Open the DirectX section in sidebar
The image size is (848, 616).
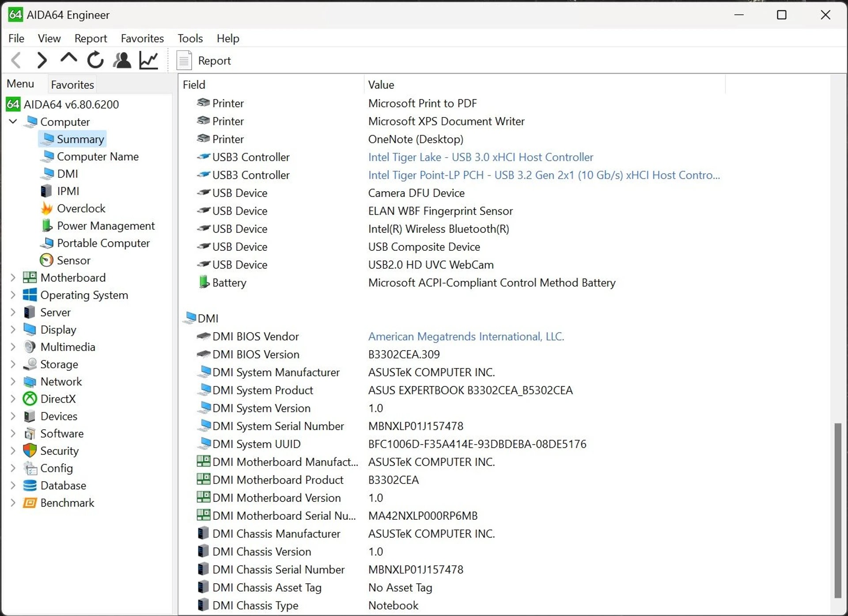pyautogui.click(x=58, y=399)
